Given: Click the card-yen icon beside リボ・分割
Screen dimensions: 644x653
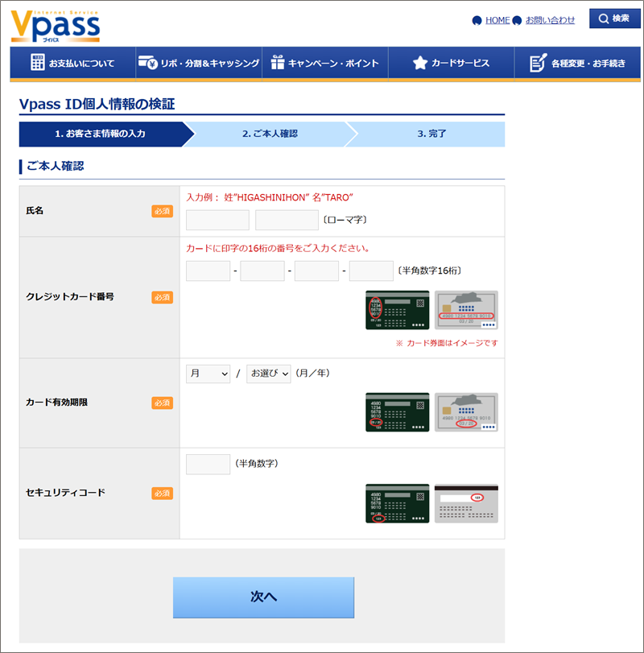Looking at the screenshot, I should tap(147, 63).
